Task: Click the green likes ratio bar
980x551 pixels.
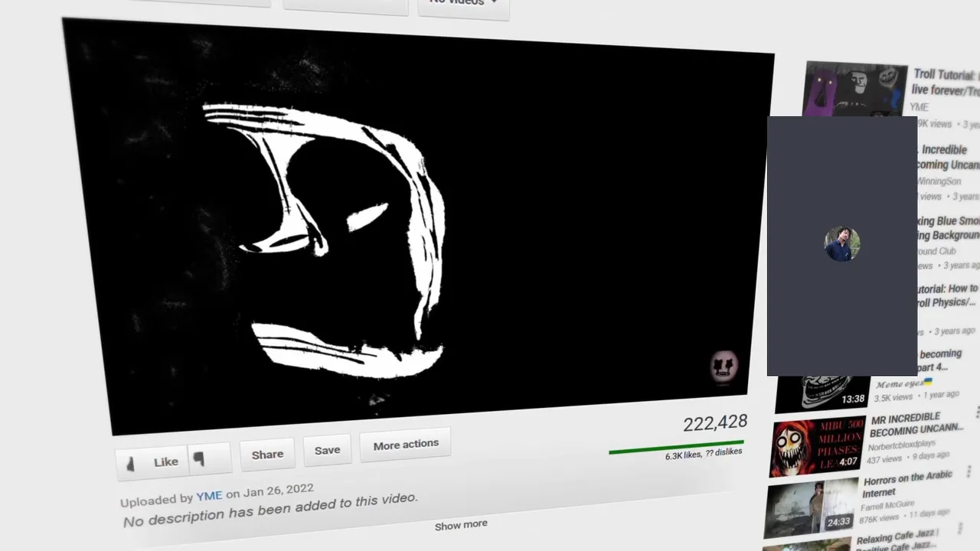Action: [675, 447]
